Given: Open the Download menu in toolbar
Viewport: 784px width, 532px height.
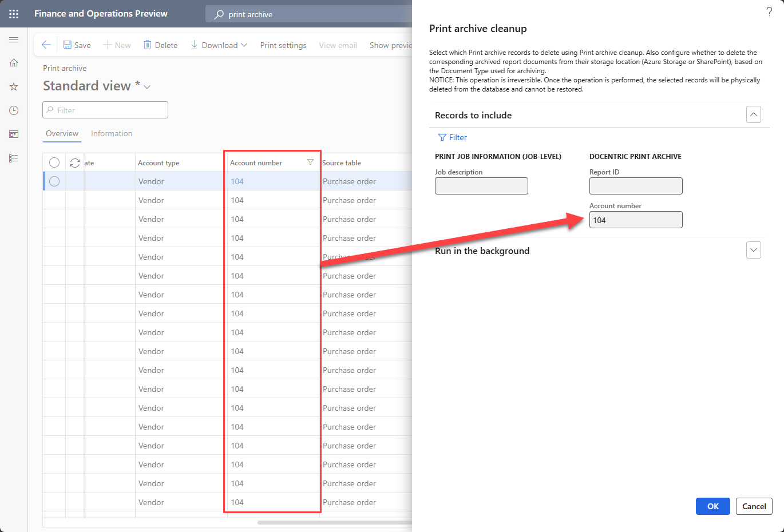Looking at the screenshot, I should coord(219,45).
